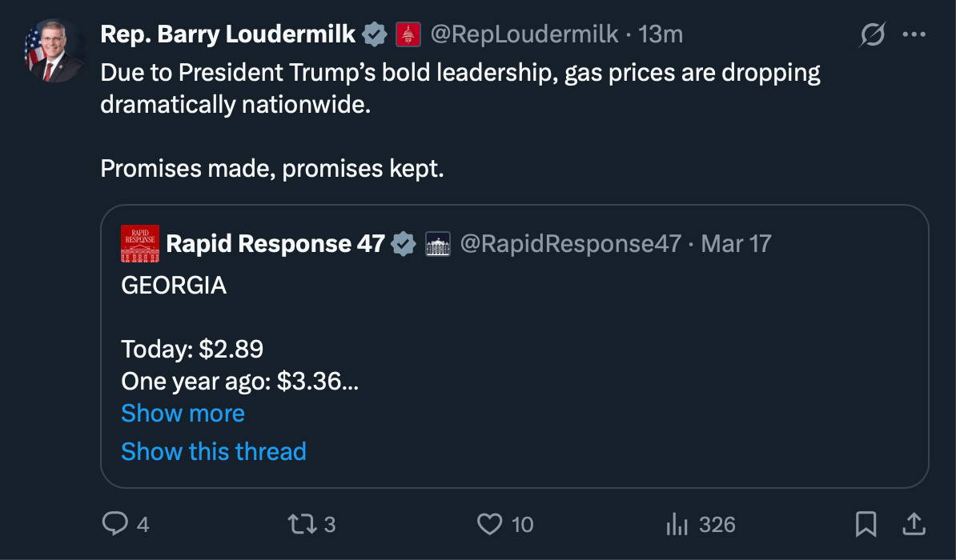956x560 pixels.
Task: Open the three-dot more options menu
Action: pos(914,34)
